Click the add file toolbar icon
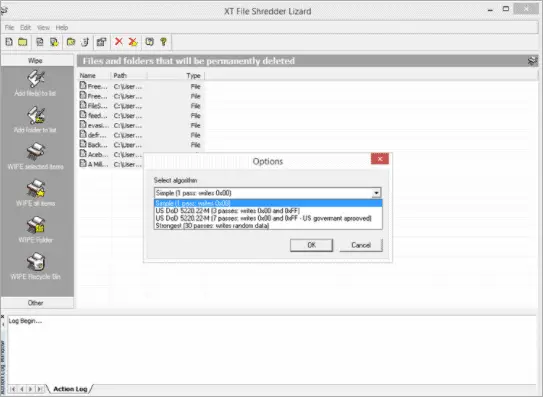 tap(9, 42)
